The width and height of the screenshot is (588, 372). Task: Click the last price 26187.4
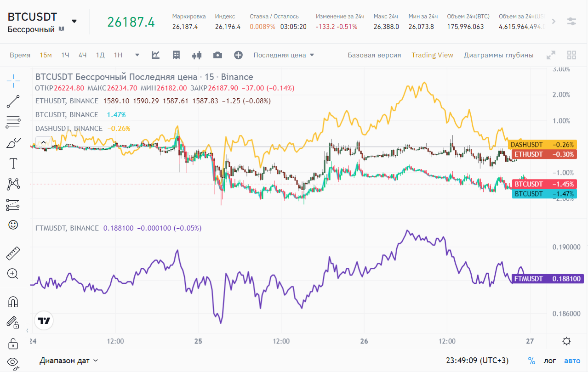(x=131, y=22)
